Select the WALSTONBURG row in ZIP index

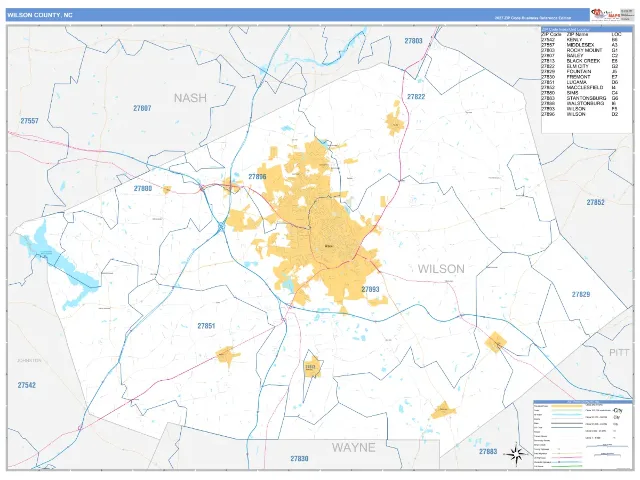pos(580,103)
